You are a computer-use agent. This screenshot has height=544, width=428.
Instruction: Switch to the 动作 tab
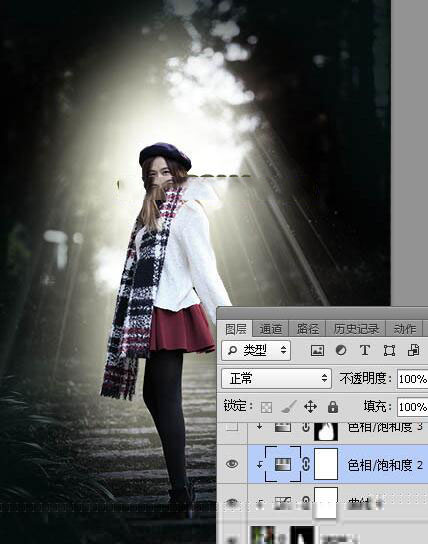click(x=404, y=329)
